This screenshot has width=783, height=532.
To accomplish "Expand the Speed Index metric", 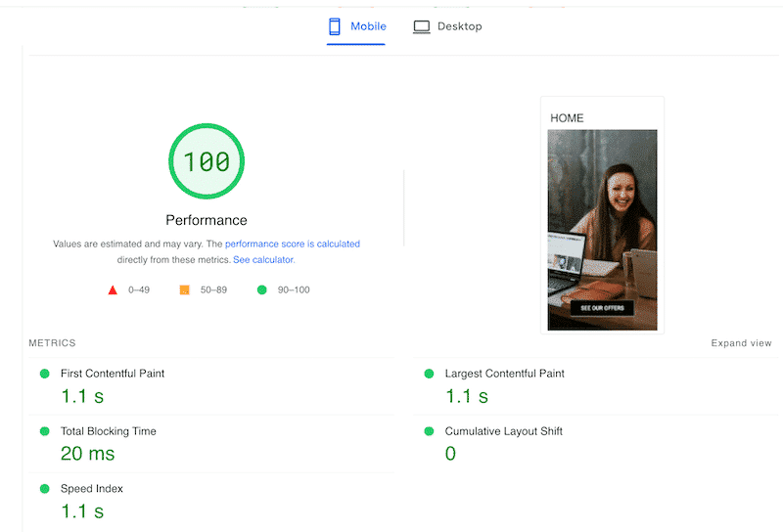I will tap(91, 489).
